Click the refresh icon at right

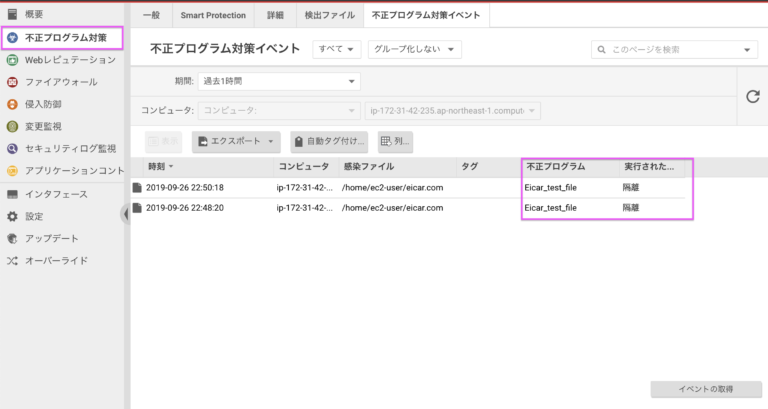(752, 96)
